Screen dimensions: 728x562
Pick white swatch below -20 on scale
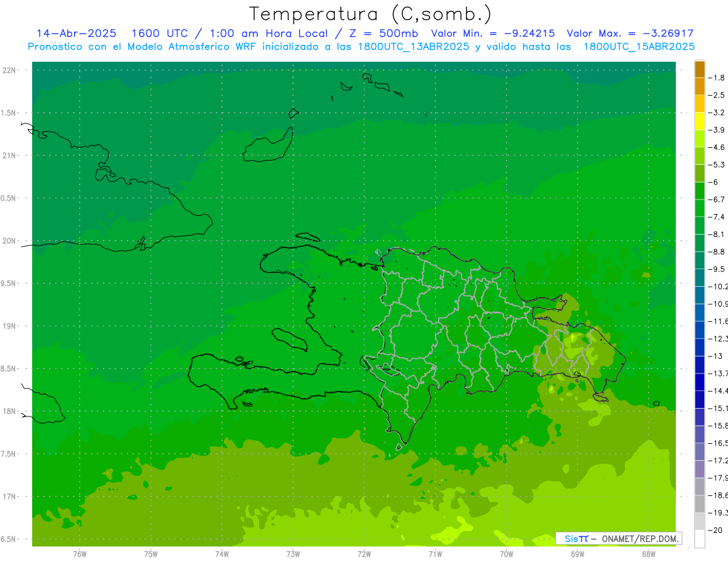click(699, 538)
